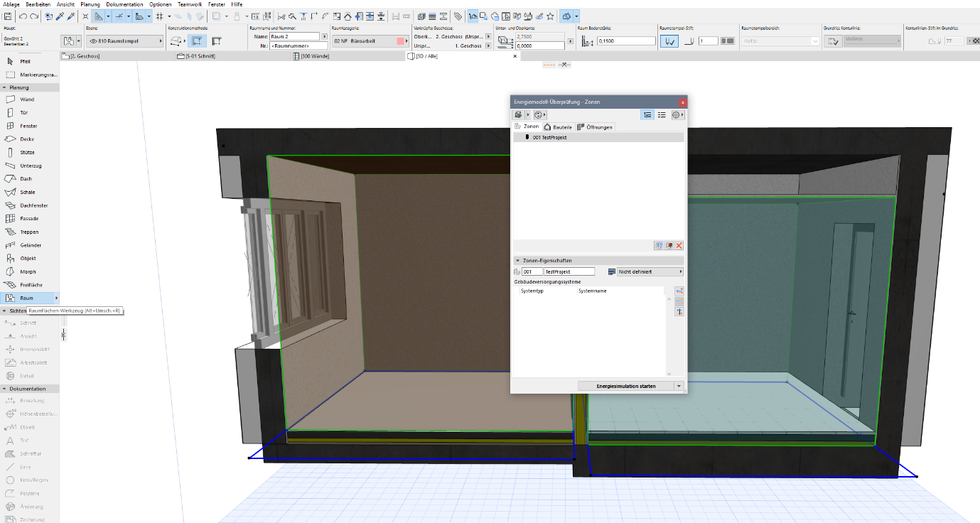
Task: Pick the Dach tool from toolbox
Action: [x=26, y=179]
